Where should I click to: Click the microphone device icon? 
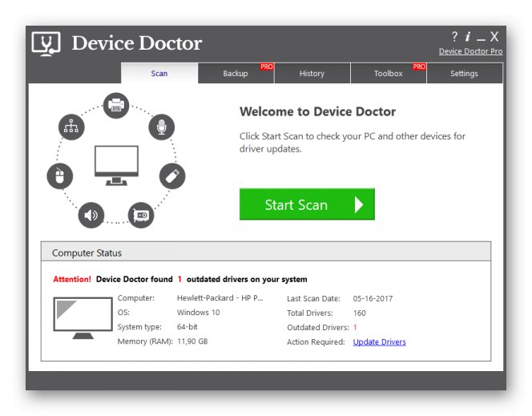click(x=162, y=127)
